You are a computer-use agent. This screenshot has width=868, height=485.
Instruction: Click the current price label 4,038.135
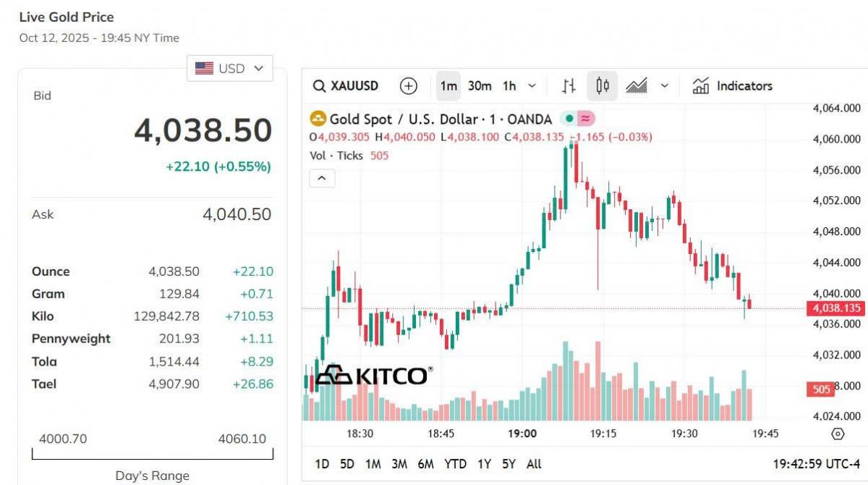[x=836, y=308]
